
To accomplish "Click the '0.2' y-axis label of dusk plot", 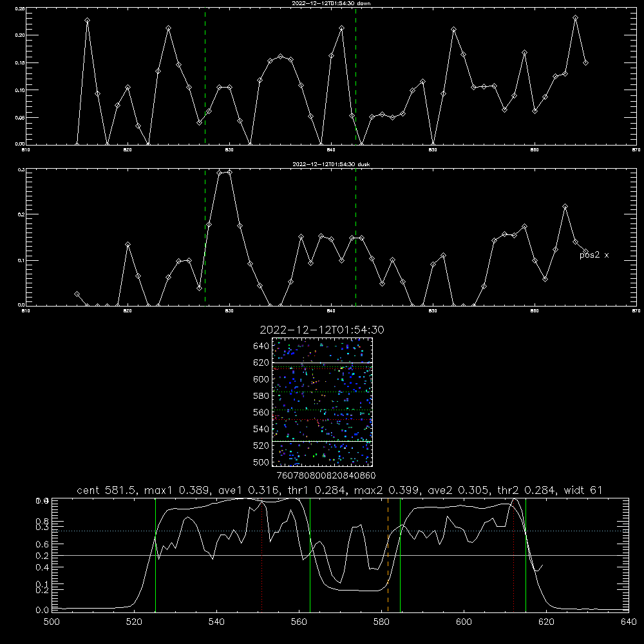I will pos(21,214).
